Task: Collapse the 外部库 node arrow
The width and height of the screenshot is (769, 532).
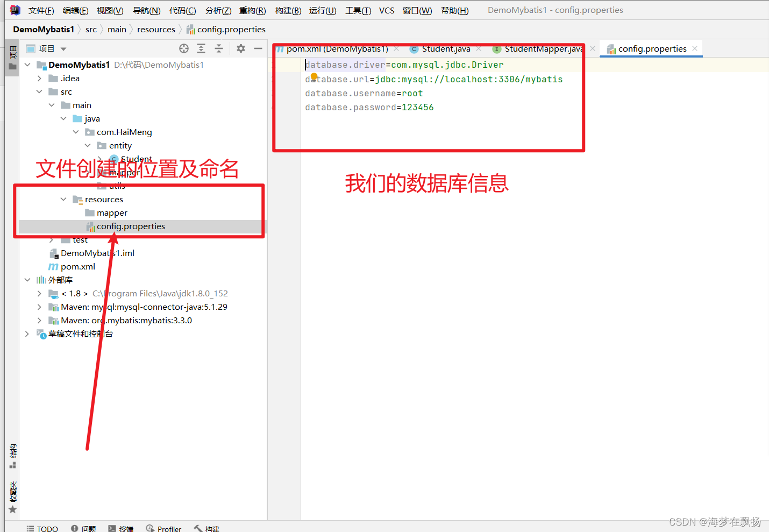Action: (x=27, y=280)
